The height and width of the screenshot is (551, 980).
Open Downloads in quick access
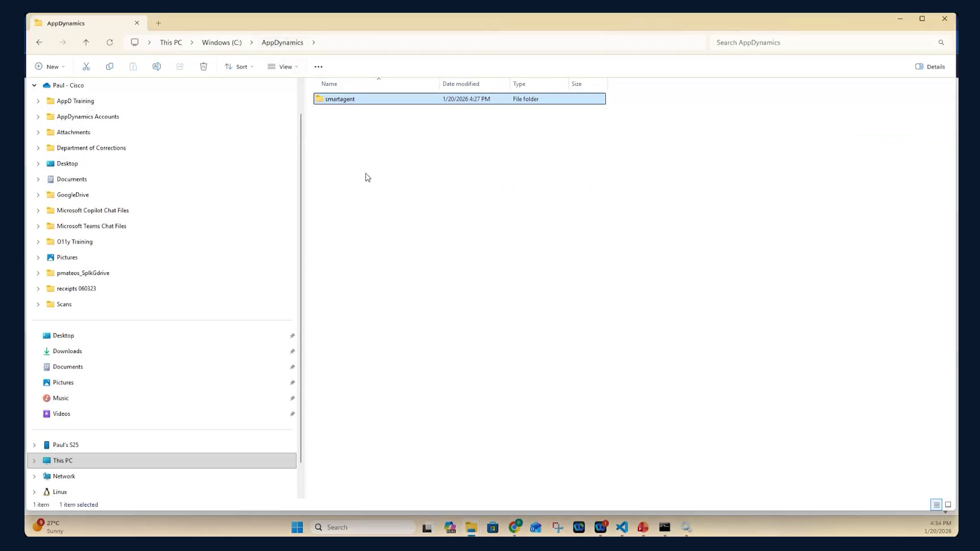point(67,351)
